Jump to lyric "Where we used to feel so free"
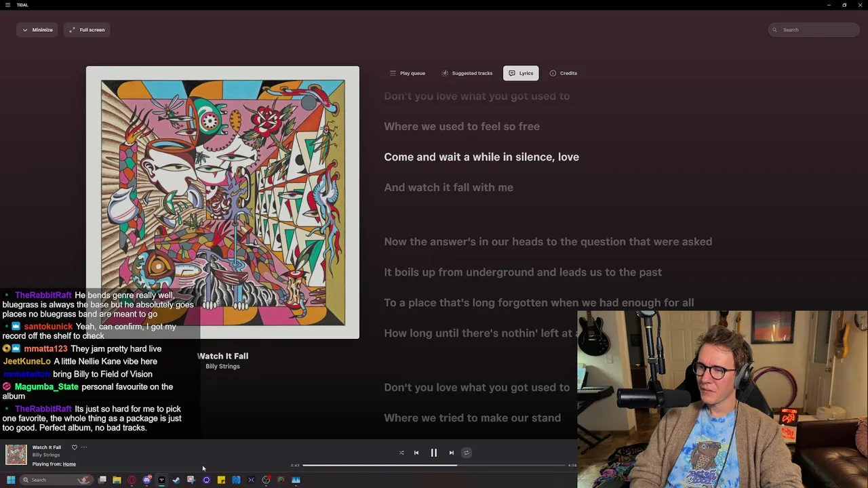This screenshot has height=488, width=868. coord(462,127)
